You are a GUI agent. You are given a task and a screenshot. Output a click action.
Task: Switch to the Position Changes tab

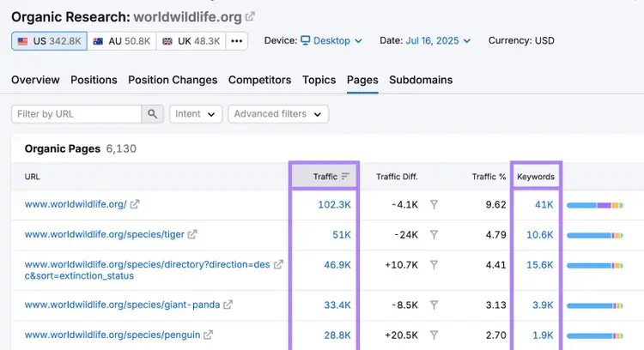click(173, 80)
